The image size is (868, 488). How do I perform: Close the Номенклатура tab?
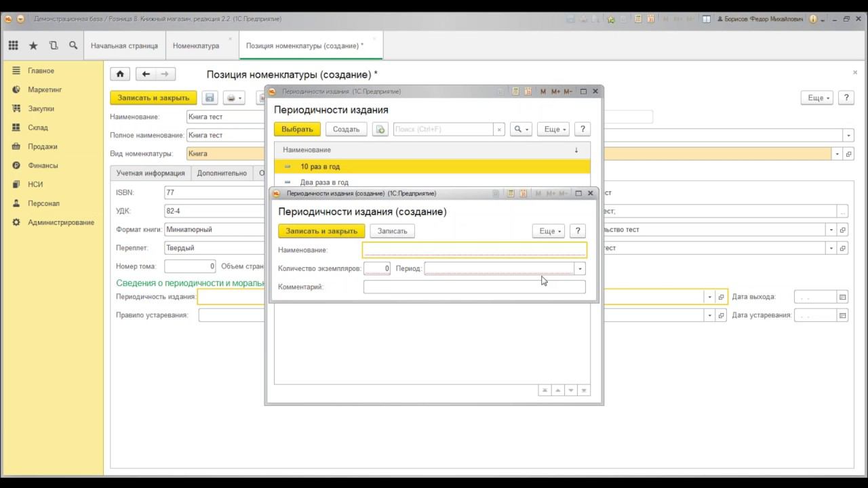[231, 39]
